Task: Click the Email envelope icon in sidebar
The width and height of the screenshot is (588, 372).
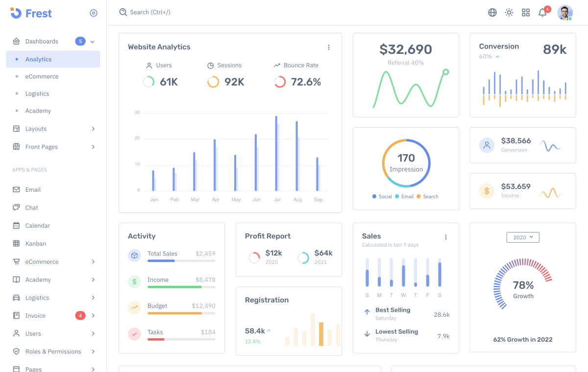Action: pyautogui.click(x=16, y=190)
